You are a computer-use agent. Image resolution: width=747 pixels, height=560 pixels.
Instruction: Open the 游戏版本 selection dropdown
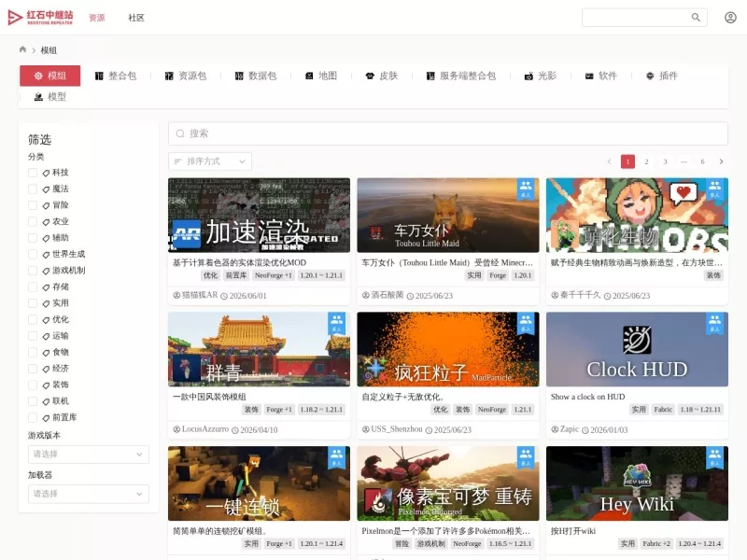pos(88,455)
